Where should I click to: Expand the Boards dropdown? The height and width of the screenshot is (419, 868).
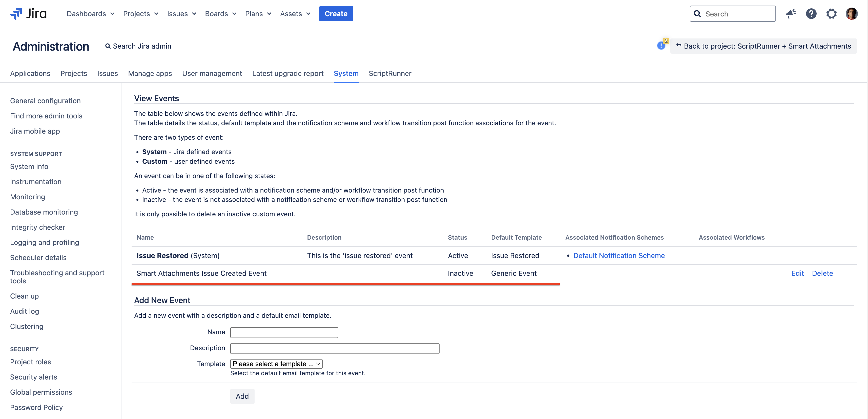221,14
